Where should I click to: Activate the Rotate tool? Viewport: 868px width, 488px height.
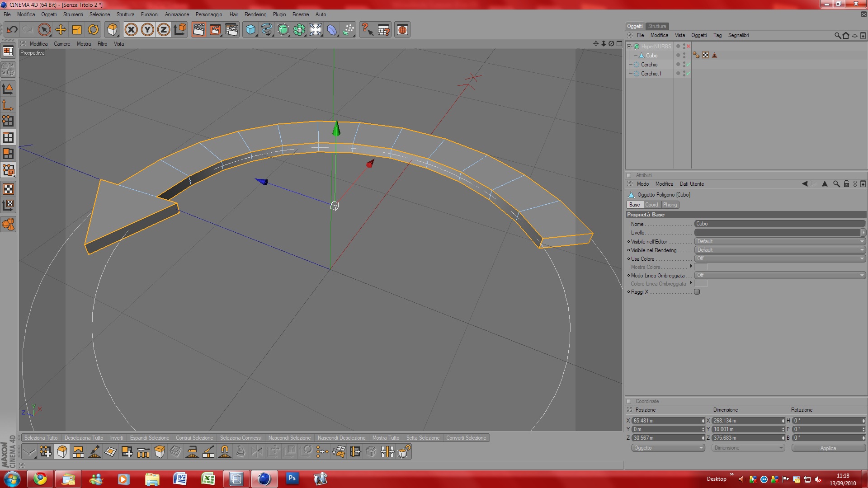[x=93, y=30]
